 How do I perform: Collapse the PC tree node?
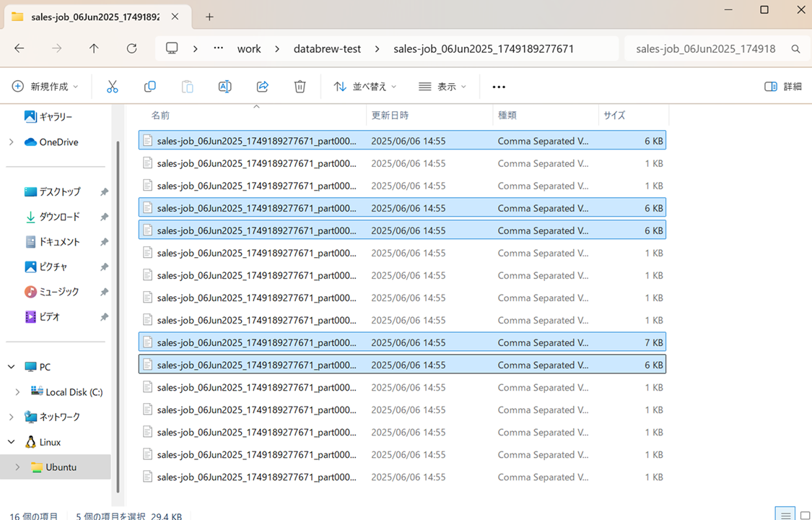(12, 367)
